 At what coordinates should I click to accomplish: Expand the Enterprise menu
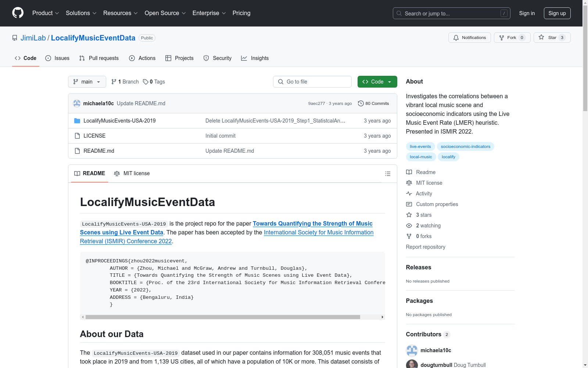209,13
